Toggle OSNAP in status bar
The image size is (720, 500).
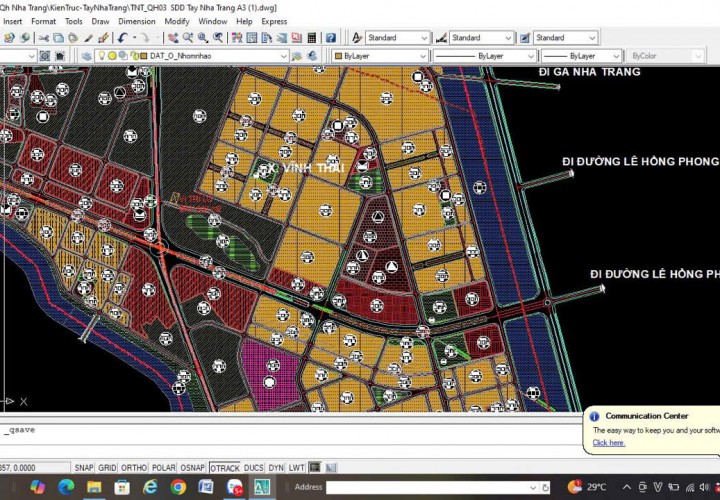[x=192, y=467]
